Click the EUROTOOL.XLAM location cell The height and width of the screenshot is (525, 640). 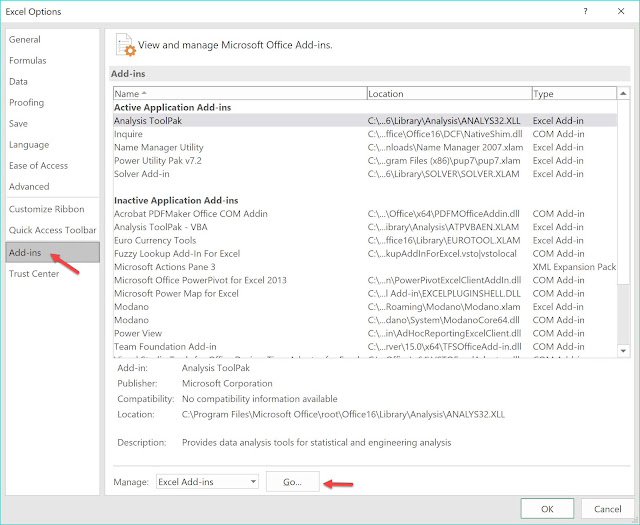click(444, 240)
